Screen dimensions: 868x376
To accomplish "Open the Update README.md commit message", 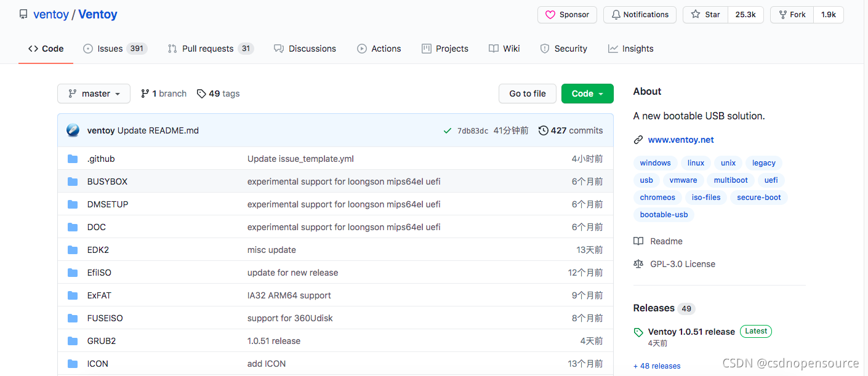I will point(158,130).
